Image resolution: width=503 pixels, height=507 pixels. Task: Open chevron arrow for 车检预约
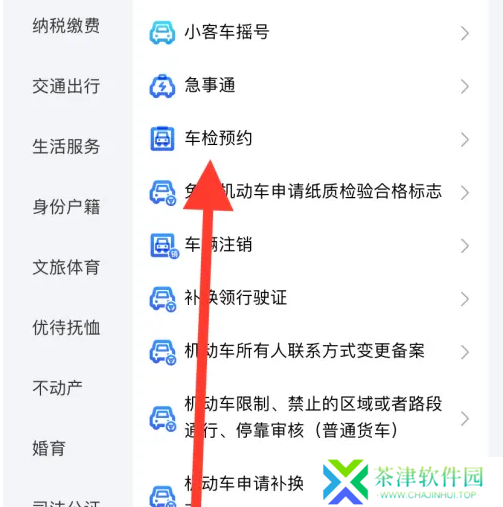[x=465, y=139]
